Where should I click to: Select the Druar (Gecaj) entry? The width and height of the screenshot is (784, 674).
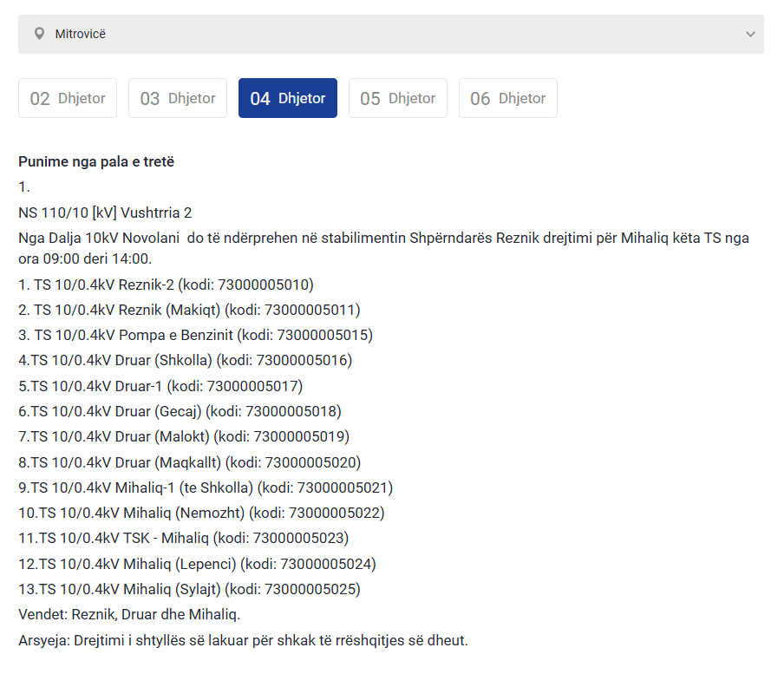[x=180, y=411]
